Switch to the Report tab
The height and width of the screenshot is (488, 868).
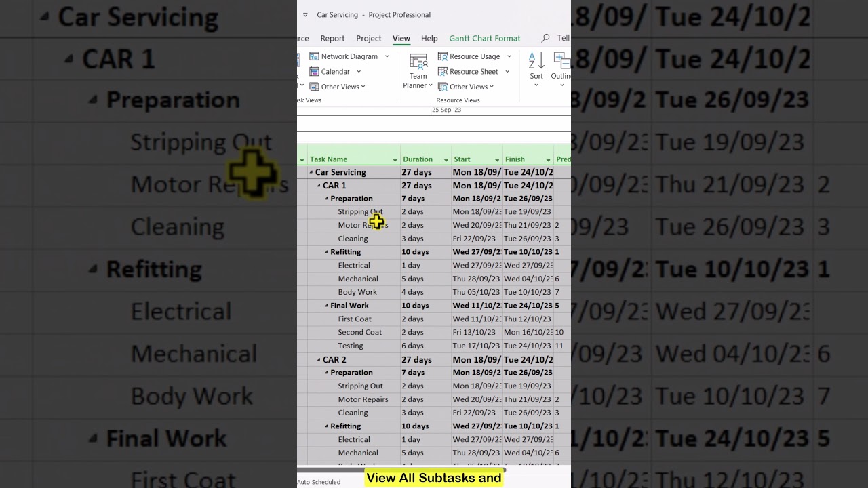pyautogui.click(x=332, y=39)
